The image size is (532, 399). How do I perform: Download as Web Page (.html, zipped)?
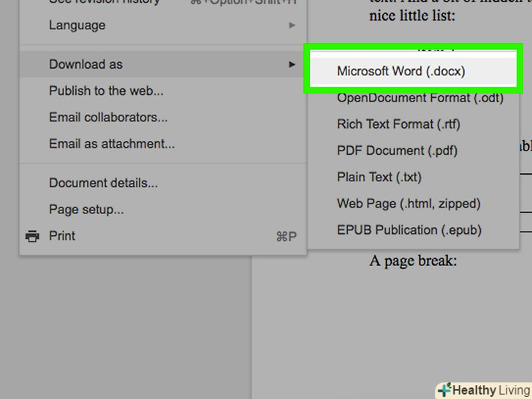click(414, 204)
